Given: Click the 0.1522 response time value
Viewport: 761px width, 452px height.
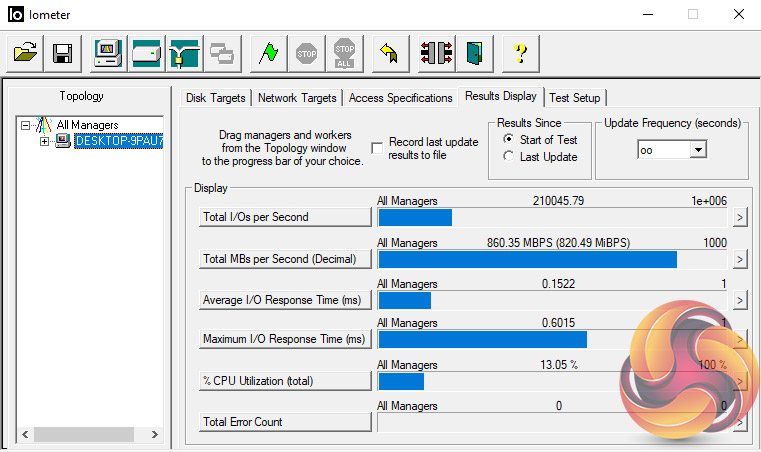Looking at the screenshot, I should (558, 284).
